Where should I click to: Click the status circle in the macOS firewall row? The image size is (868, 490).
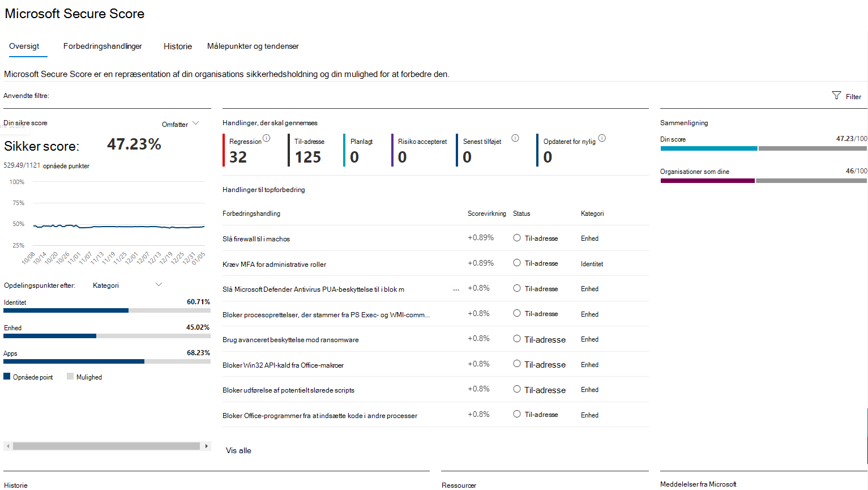tap(517, 238)
